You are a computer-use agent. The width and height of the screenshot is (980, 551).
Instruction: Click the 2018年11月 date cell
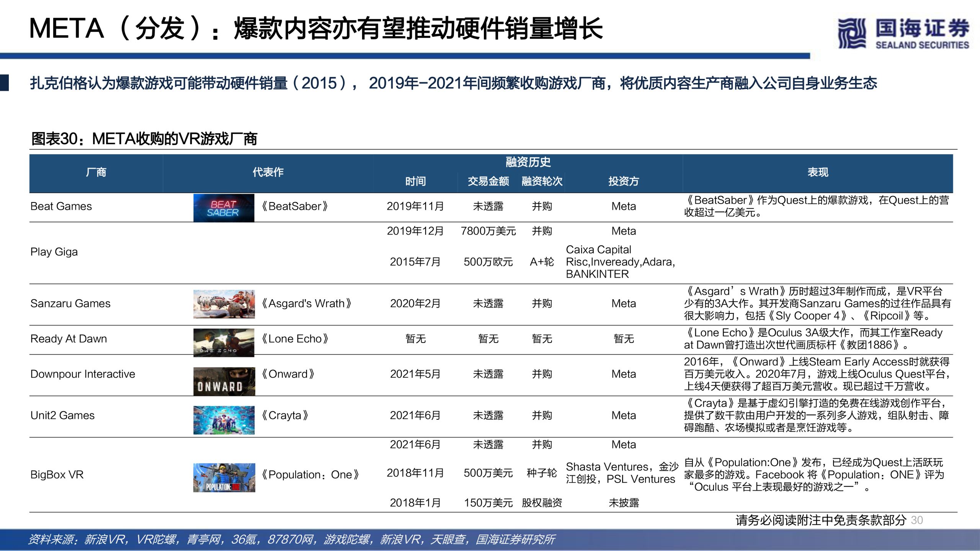tap(415, 473)
